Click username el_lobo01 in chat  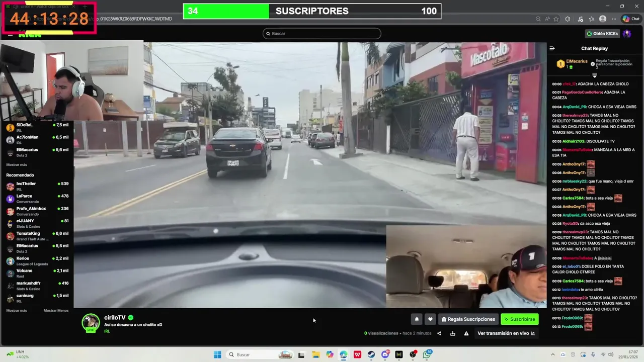pyautogui.click(x=572, y=266)
